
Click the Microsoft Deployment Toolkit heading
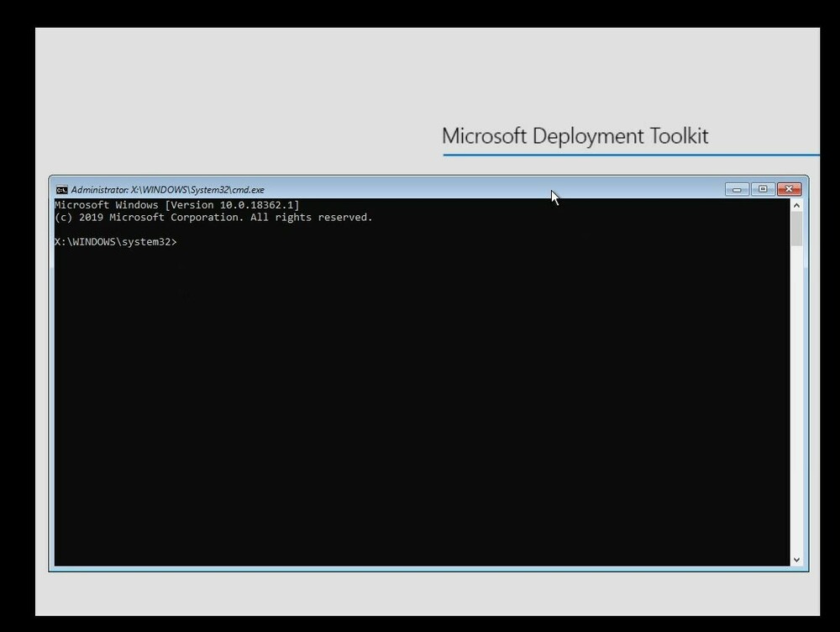tap(575, 136)
